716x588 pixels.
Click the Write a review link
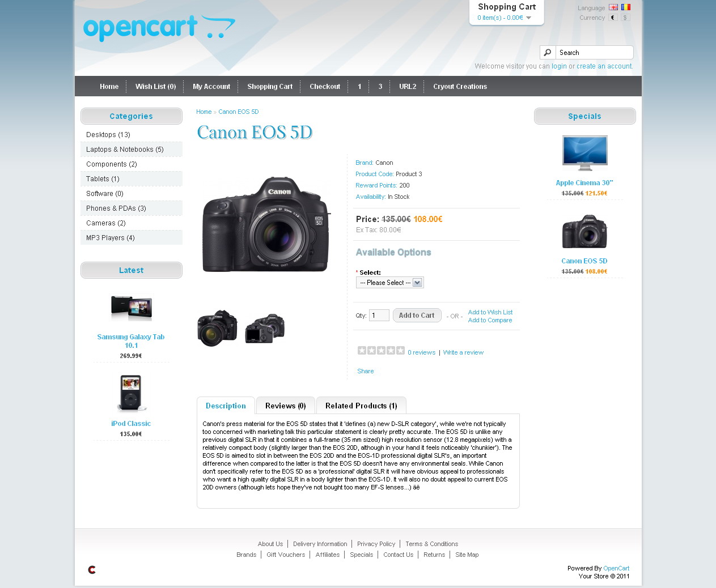(463, 352)
